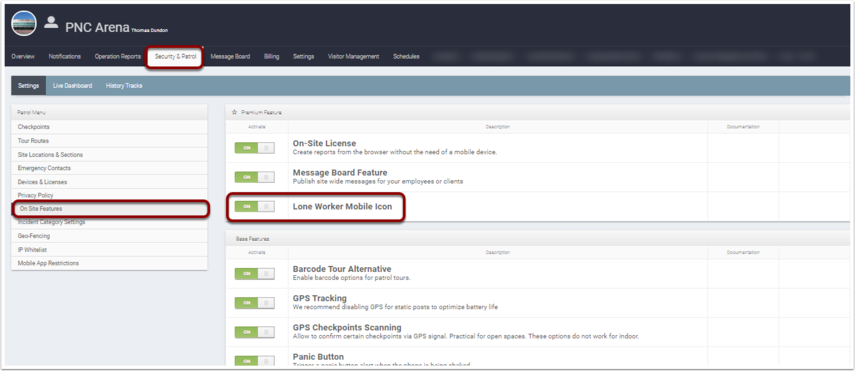
Task: Open Privacy Policy in the Patrol Menu
Action: [109, 195]
